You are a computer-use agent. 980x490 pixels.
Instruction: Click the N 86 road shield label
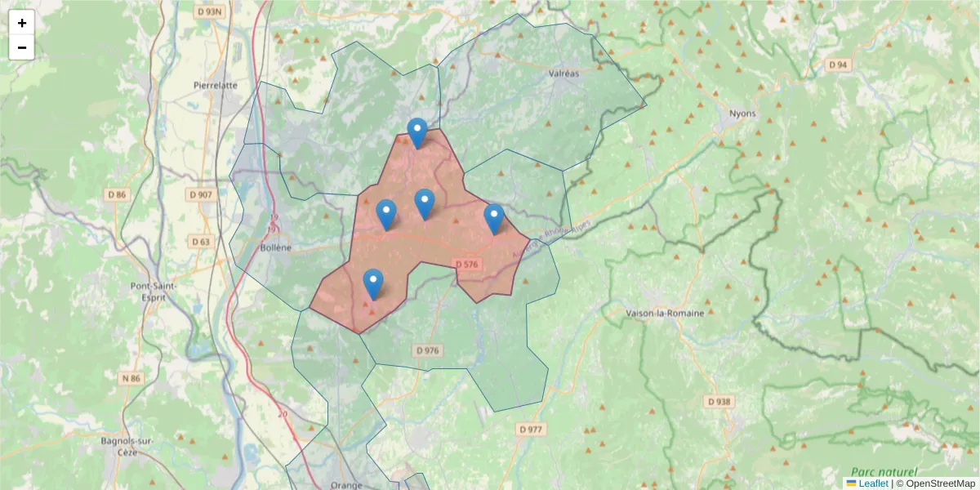(x=130, y=378)
